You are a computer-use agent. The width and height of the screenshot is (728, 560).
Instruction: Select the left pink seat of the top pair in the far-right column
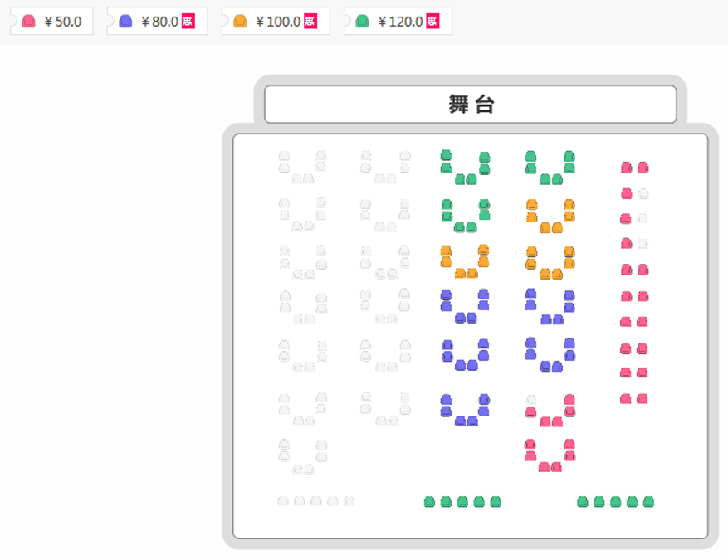627,168
